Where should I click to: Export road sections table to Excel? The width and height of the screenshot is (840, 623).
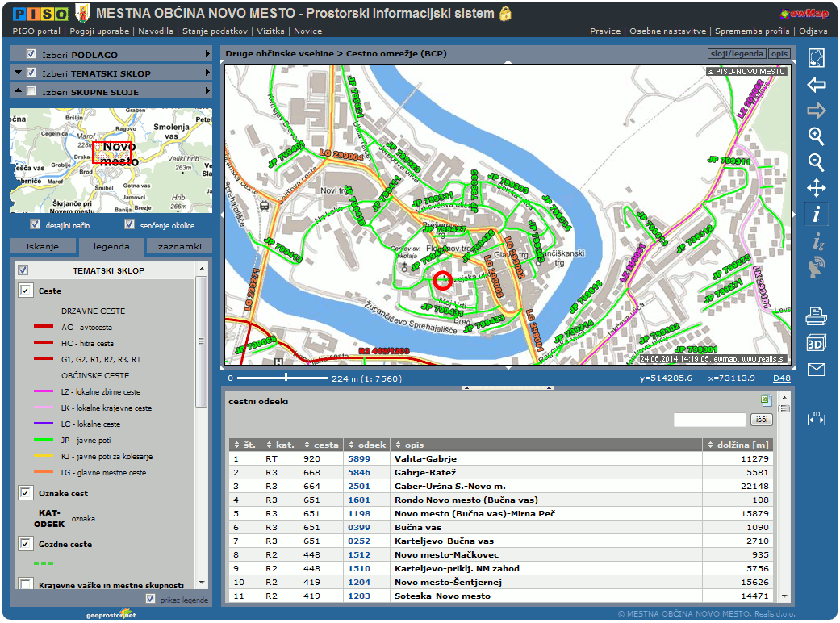[x=766, y=401]
